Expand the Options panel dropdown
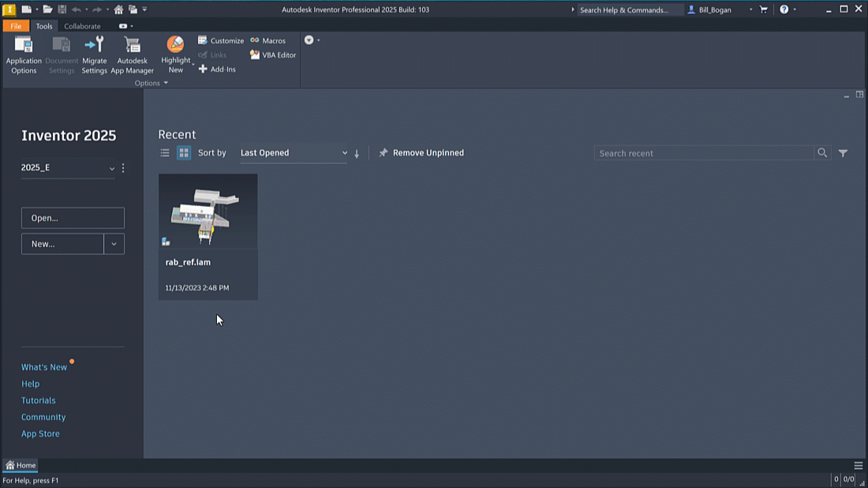Screen dimensions: 868x488 (166, 83)
